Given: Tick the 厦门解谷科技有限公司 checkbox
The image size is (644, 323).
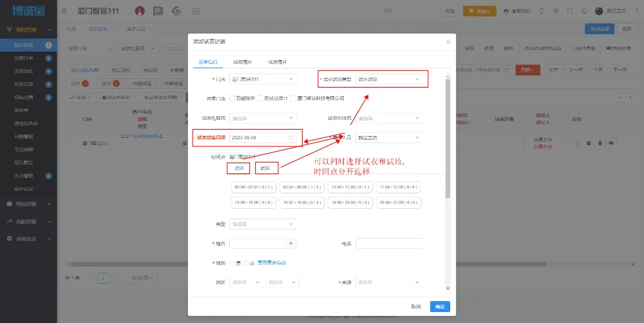Looking at the screenshot, I should point(294,99).
